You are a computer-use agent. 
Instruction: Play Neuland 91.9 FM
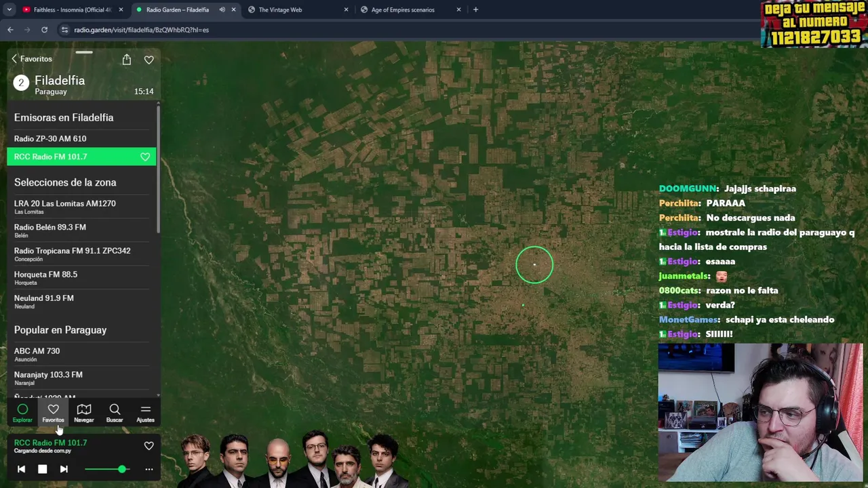[x=81, y=302]
